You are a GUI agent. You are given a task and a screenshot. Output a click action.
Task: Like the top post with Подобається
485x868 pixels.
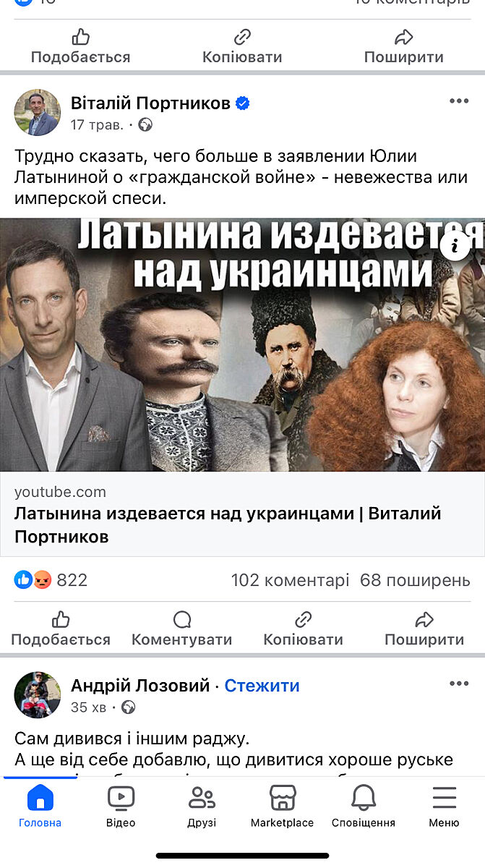point(81,46)
